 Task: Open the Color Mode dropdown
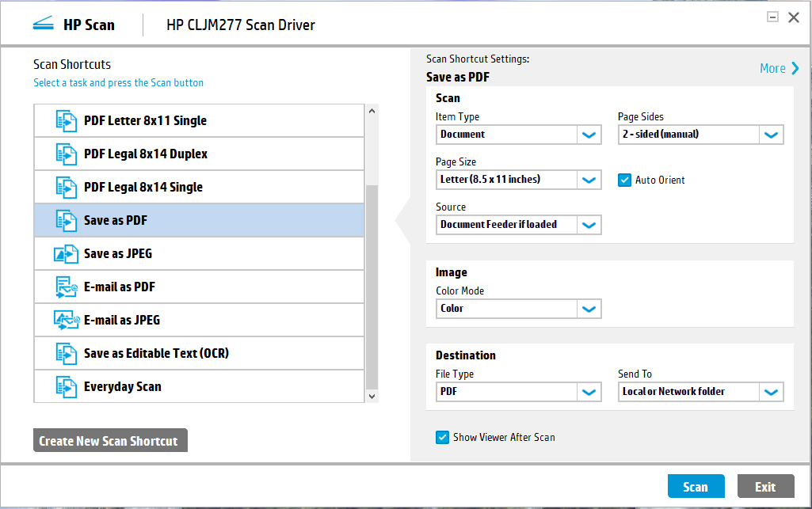click(x=589, y=309)
